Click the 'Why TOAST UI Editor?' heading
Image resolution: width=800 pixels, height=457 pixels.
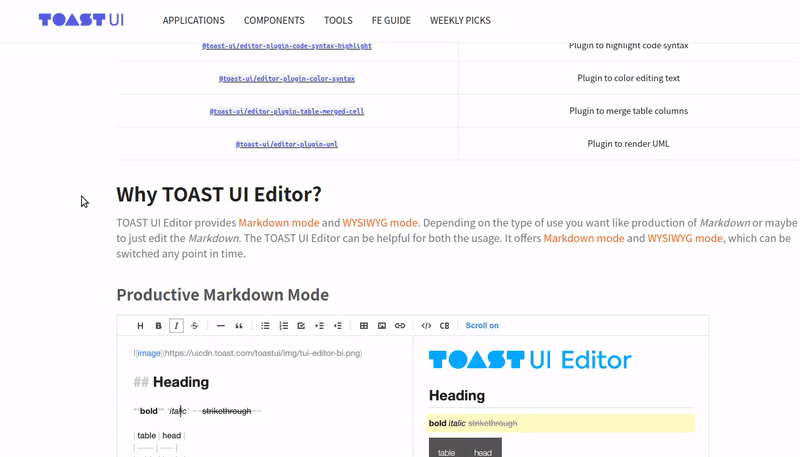point(219,194)
